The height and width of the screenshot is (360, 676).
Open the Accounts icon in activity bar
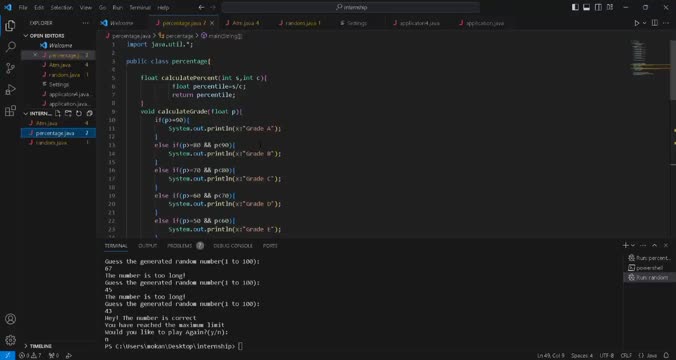pyautogui.click(x=10, y=319)
